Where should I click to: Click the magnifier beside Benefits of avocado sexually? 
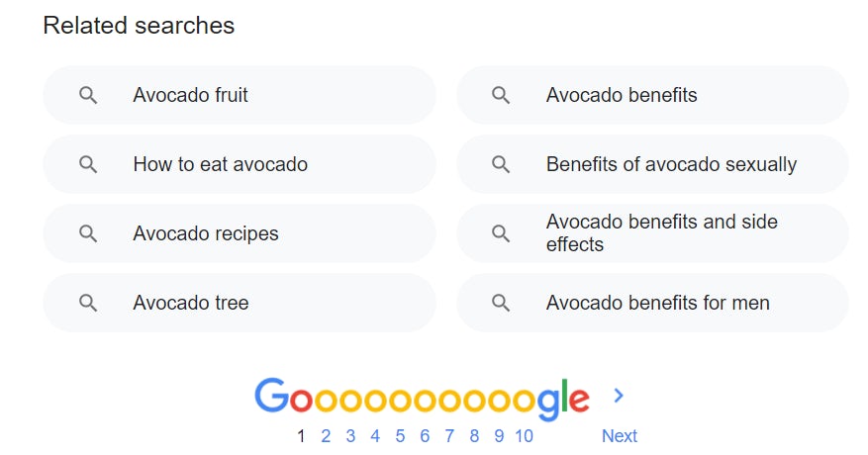tap(501, 165)
